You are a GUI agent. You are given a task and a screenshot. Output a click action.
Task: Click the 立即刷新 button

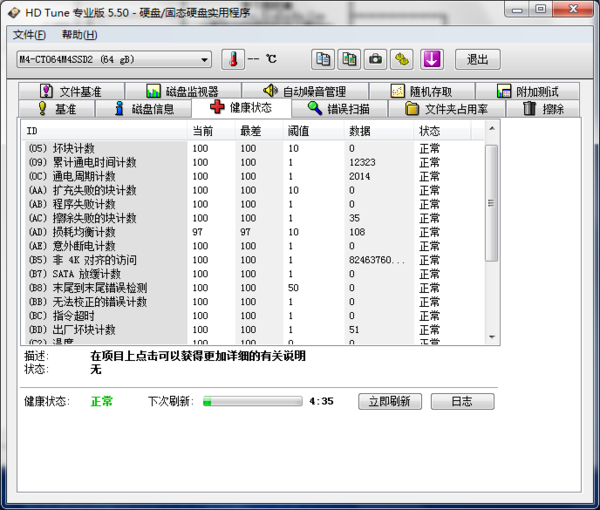click(x=390, y=401)
